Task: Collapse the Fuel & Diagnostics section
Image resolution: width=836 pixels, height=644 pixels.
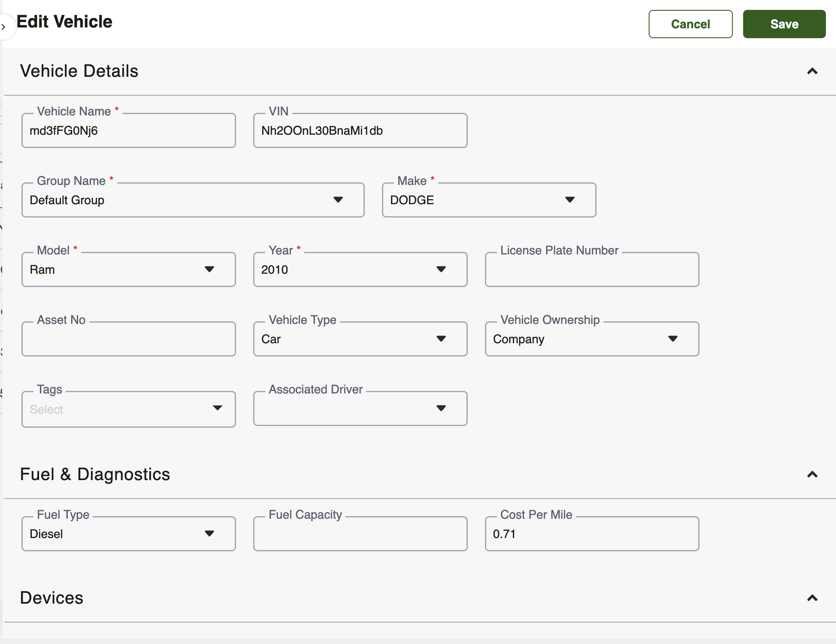Action: coord(812,475)
